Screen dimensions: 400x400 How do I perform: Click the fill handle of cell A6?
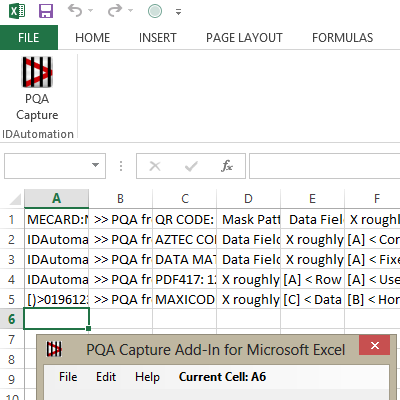coord(88,329)
